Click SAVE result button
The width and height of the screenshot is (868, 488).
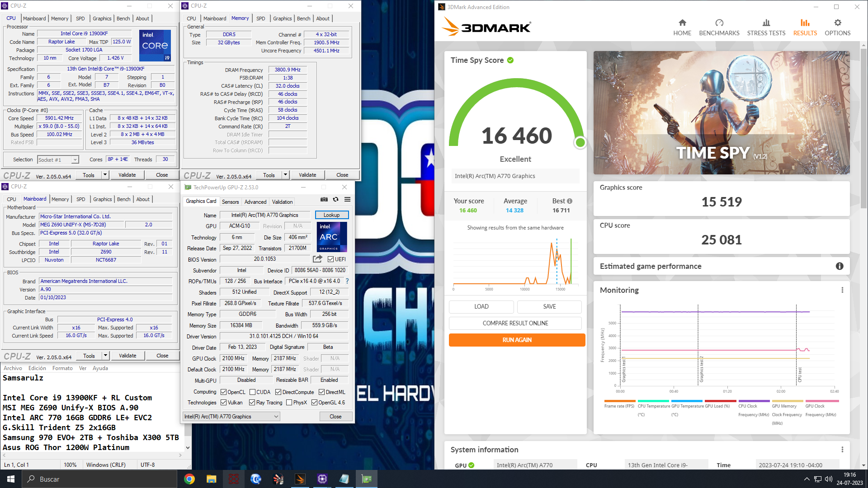point(549,306)
